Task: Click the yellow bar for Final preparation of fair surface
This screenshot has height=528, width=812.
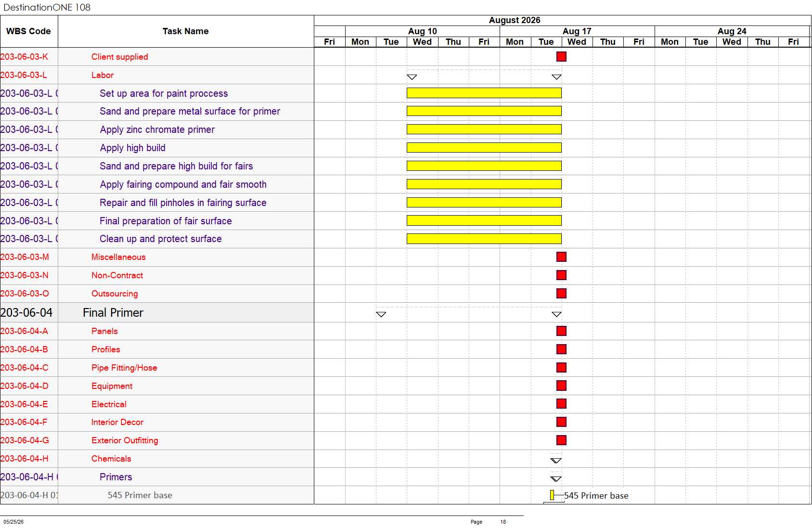Action: coord(484,220)
